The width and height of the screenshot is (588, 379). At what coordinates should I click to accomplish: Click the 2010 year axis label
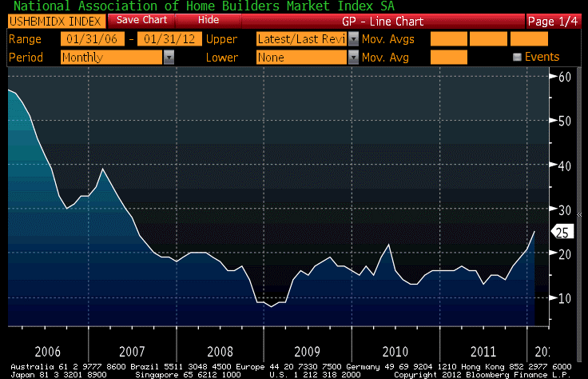395,352
